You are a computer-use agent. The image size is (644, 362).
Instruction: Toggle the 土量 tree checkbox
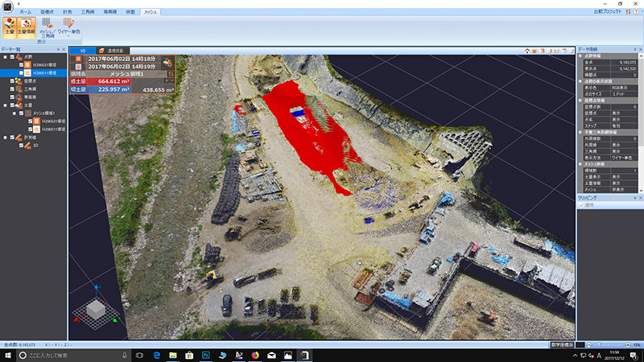pos(12,105)
